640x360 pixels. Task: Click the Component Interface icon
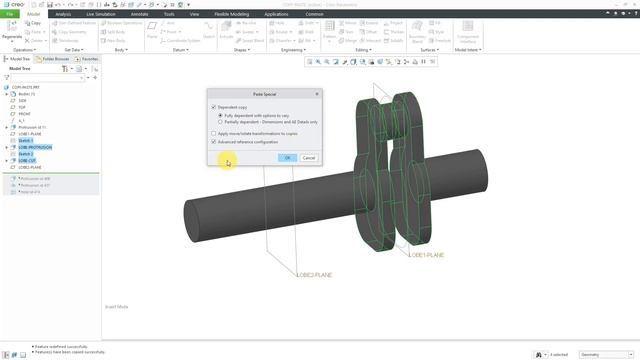(468, 26)
